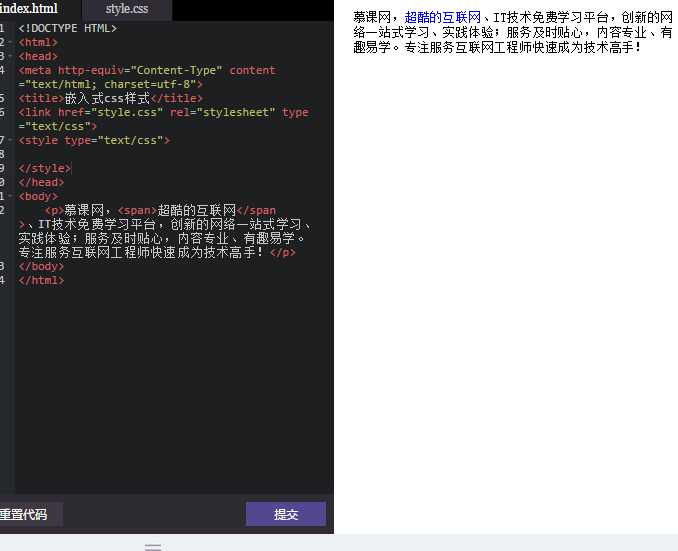Open the style.css tab
678x551 pixels.
point(127,10)
